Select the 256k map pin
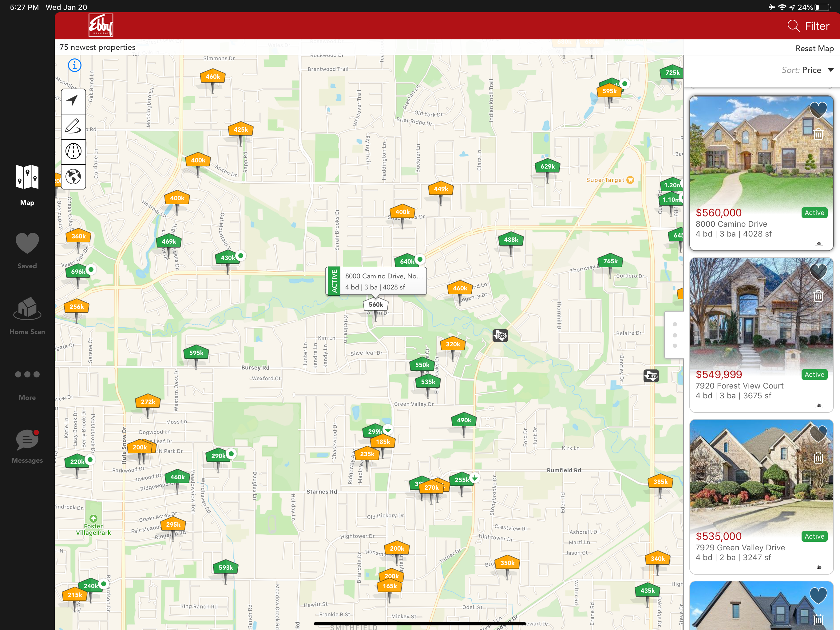This screenshot has height=630, width=840. click(x=76, y=307)
